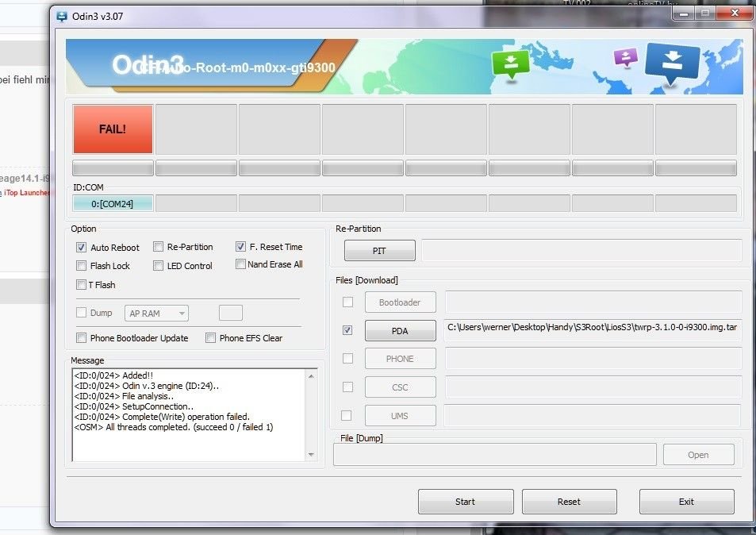Tick the Dump checkbox
Screen dimensions: 756x535
pyautogui.click(x=81, y=313)
